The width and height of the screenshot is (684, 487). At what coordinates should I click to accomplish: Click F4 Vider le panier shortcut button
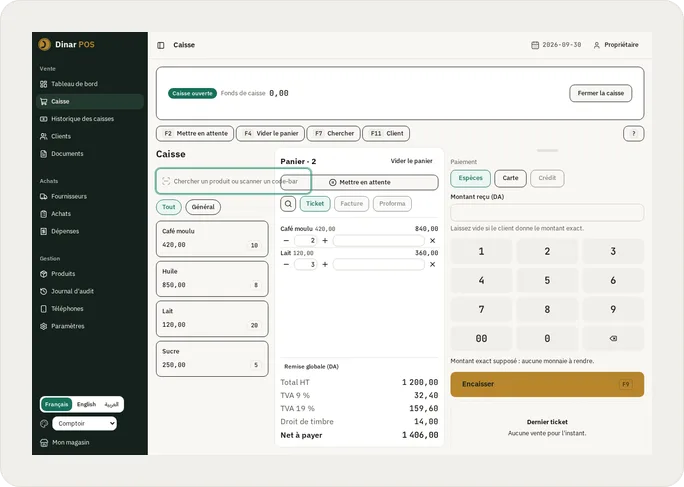point(270,134)
